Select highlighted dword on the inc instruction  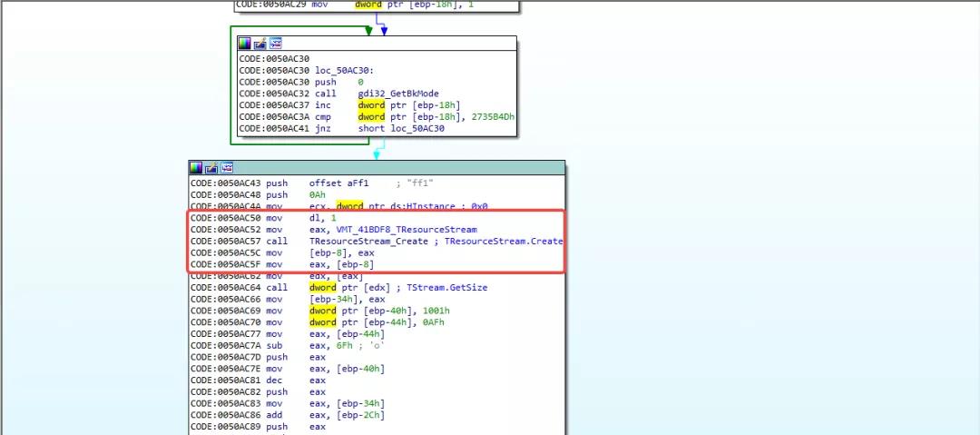[x=372, y=105]
